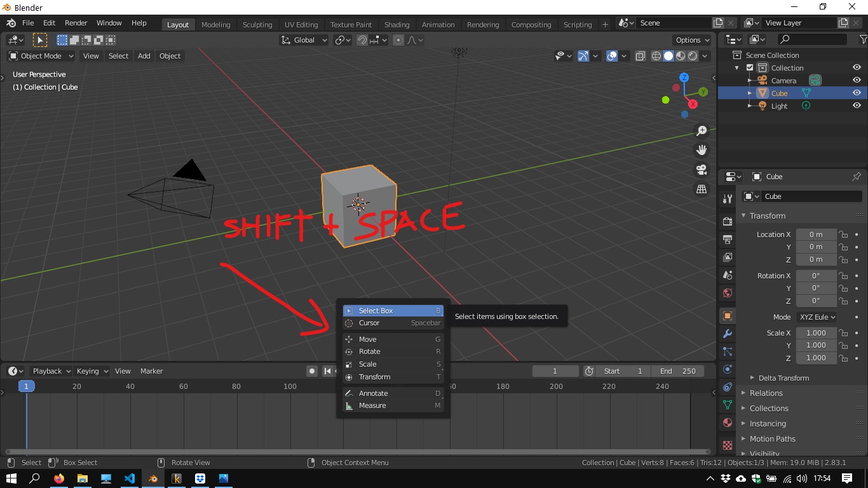Choose Rotate from the tool popup menu
Image resolution: width=868 pixels, height=488 pixels.
369,351
